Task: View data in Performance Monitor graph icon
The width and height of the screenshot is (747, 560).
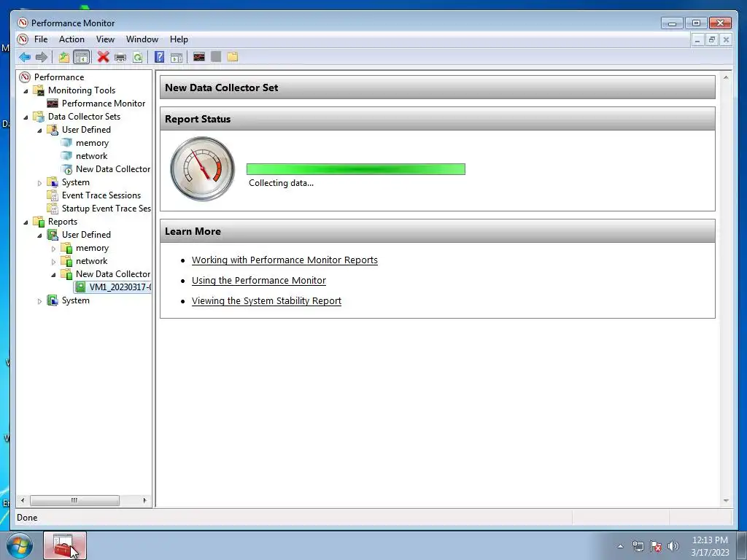Action: (199, 57)
